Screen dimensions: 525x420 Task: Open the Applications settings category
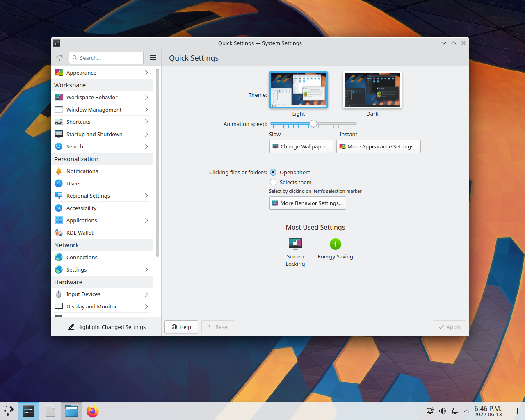pyautogui.click(x=102, y=220)
